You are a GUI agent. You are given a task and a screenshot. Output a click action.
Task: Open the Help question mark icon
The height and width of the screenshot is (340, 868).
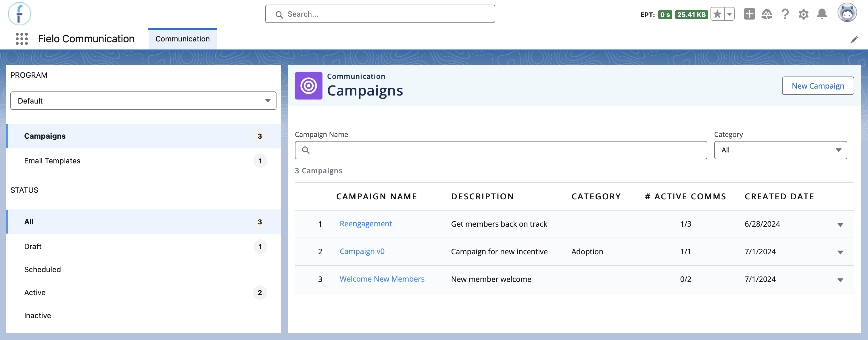785,14
